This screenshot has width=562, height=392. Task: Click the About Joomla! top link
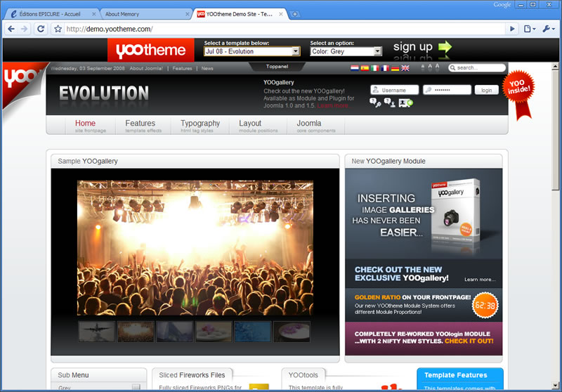pos(146,68)
